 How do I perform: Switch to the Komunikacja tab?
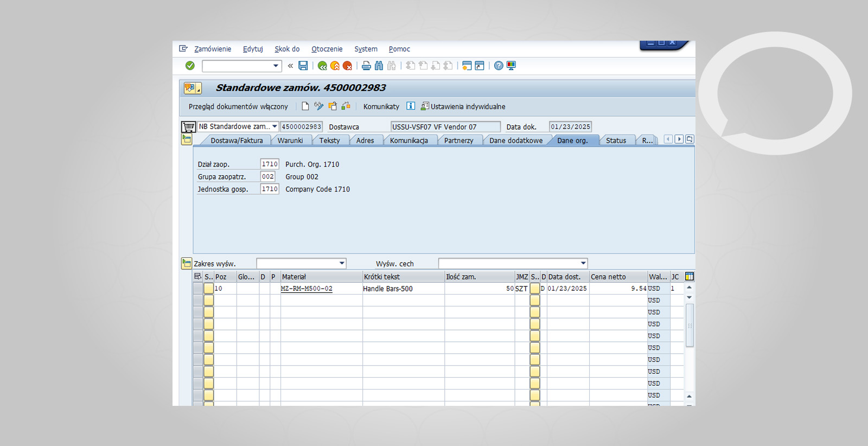[x=409, y=141]
